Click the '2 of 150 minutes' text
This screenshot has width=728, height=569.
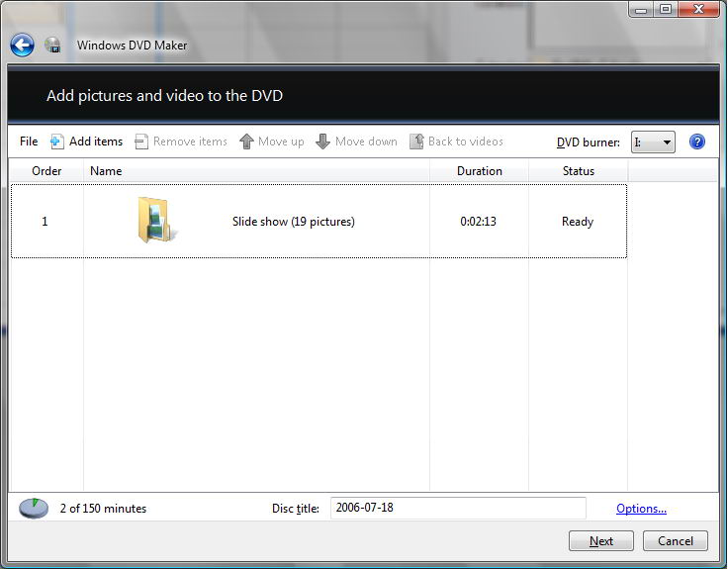[x=103, y=509]
